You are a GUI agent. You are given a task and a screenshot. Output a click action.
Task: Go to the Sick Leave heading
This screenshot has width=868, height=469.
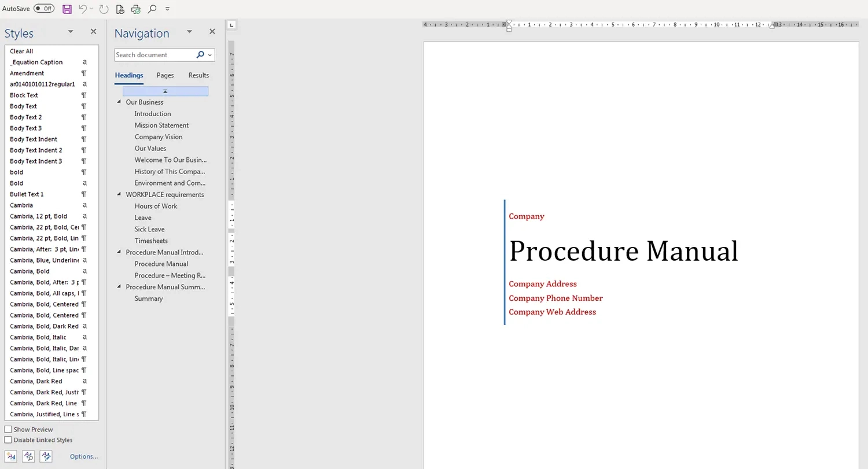pyautogui.click(x=149, y=230)
